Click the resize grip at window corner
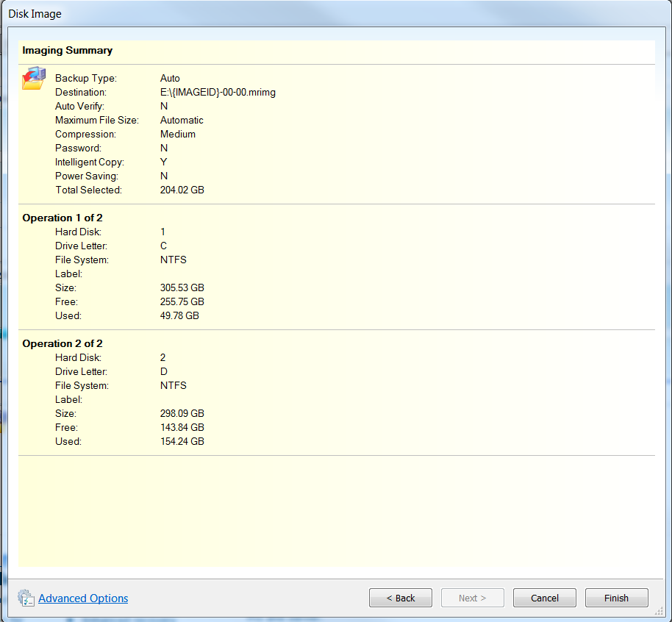The image size is (672, 622). (x=659, y=612)
